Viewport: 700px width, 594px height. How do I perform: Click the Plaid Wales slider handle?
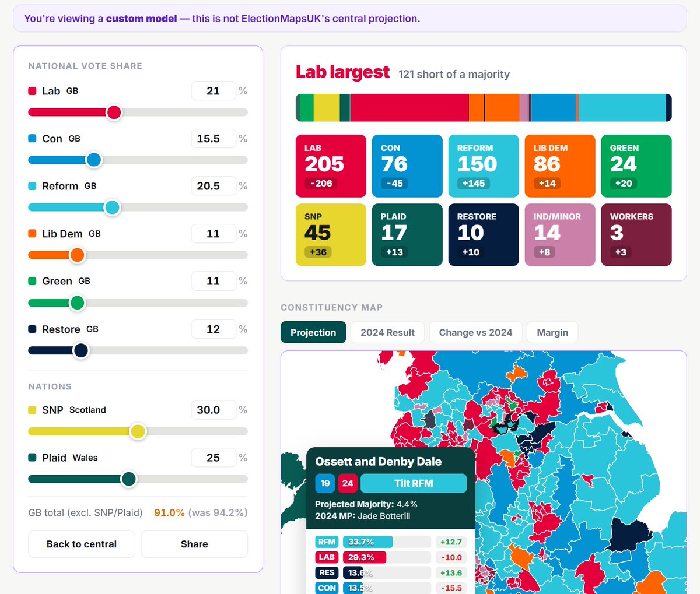coord(129,479)
